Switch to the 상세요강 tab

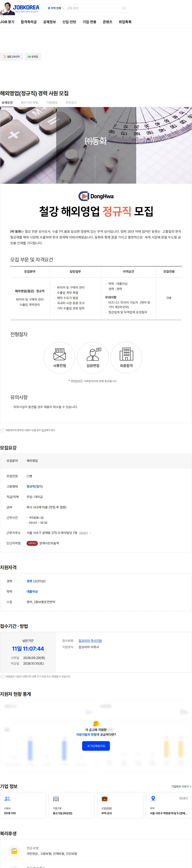(7, 102)
